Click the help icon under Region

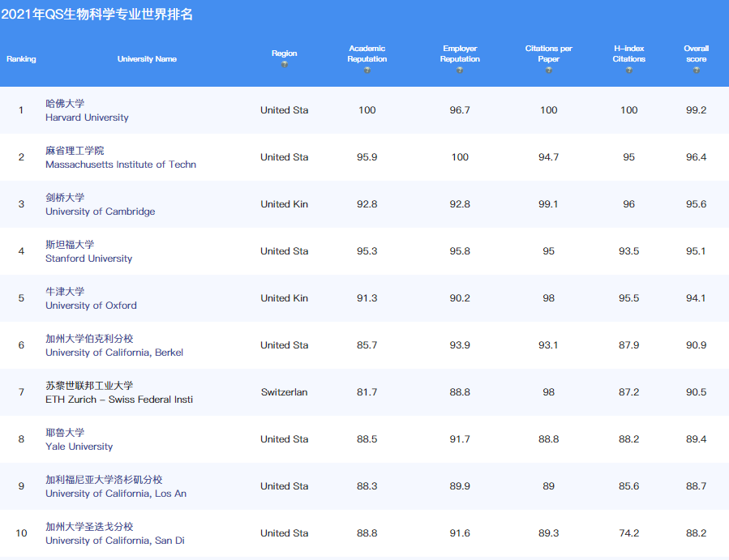(285, 65)
